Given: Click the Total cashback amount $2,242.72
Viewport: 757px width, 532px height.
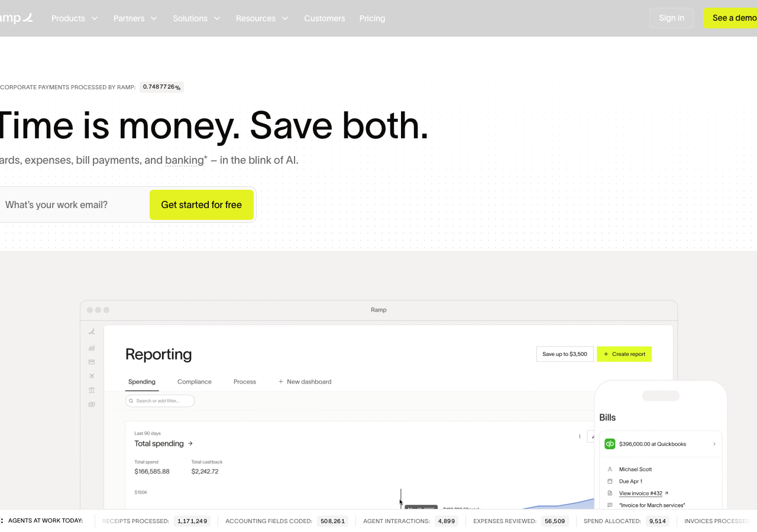Looking at the screenshot, I should click(x=205, y=472).
